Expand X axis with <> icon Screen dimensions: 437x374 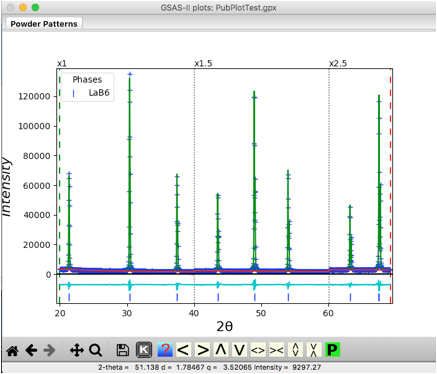(258, 350)
